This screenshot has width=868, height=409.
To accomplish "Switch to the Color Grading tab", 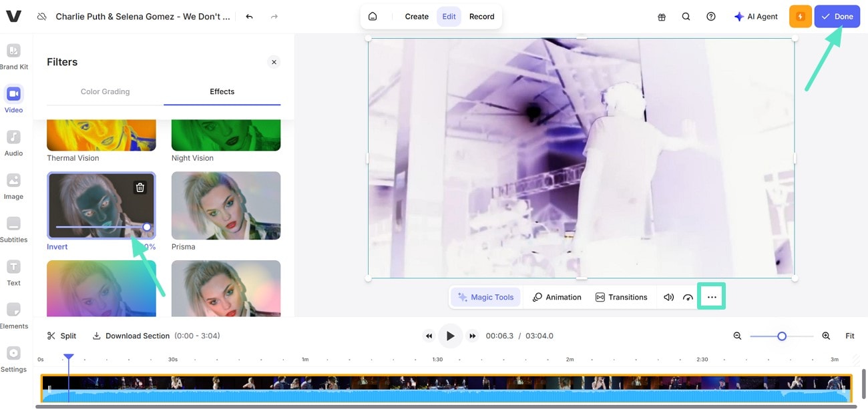I will 105,91.
